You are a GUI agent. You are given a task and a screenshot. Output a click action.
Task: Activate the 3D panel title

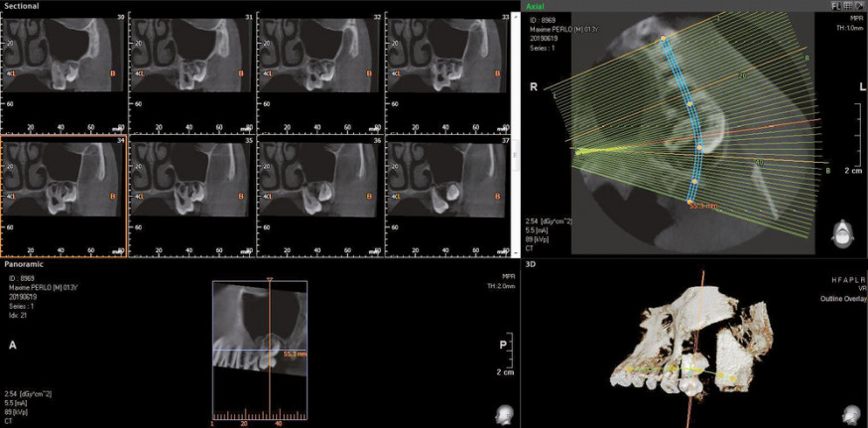point(532,265)
